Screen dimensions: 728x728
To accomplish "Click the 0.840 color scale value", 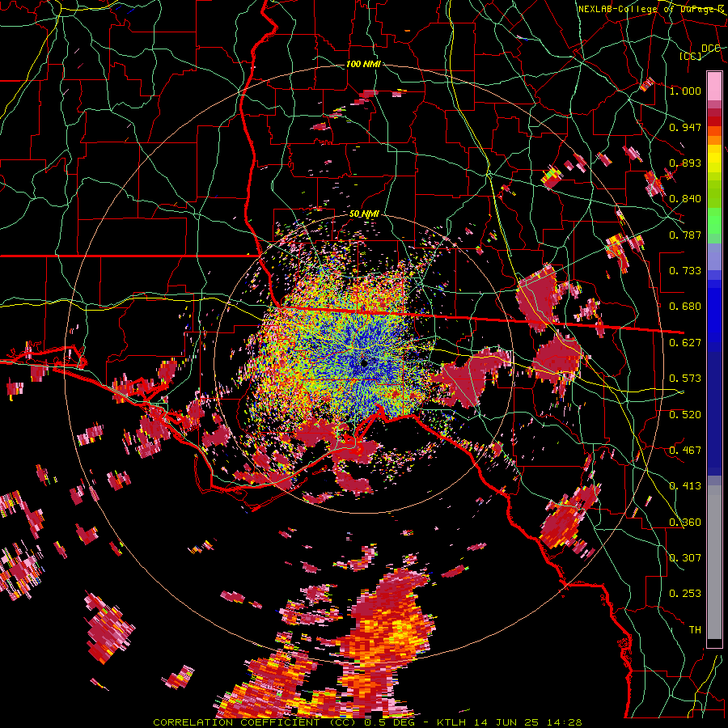I will pyautogui.click(x=685, y=199).
